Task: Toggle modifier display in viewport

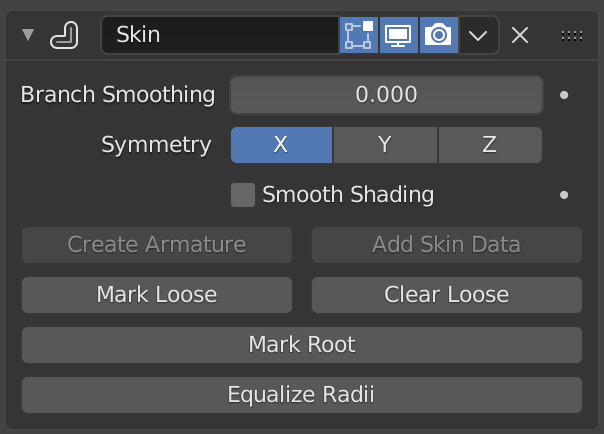Action: tap(399, 35)
